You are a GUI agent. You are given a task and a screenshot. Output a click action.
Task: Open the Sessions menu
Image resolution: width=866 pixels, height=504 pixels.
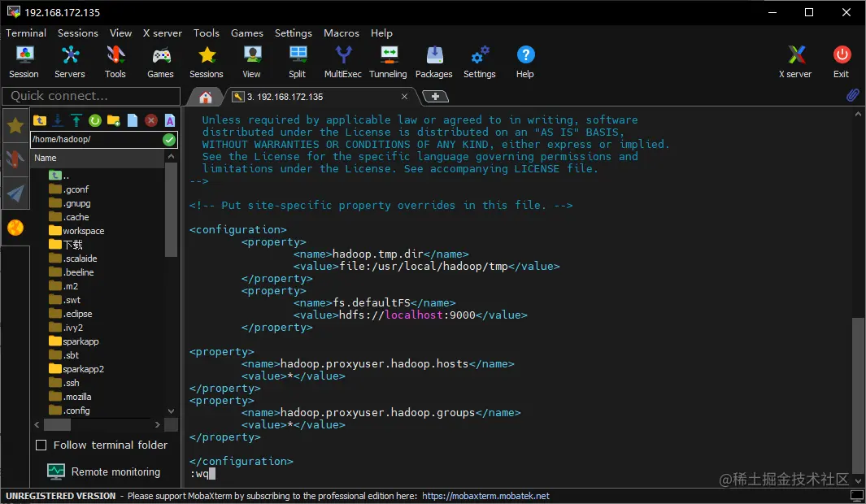78,33
